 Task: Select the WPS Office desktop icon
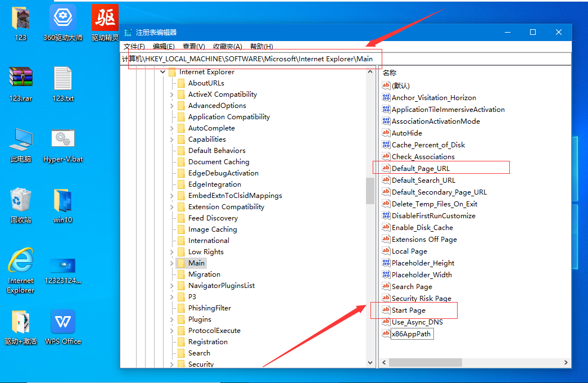(x=63, y=322)
